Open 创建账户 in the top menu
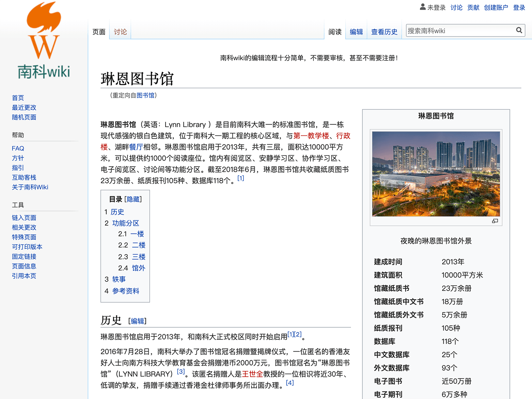Image resolution: width=532 pixels, height=399 pixels. [496, 7]
